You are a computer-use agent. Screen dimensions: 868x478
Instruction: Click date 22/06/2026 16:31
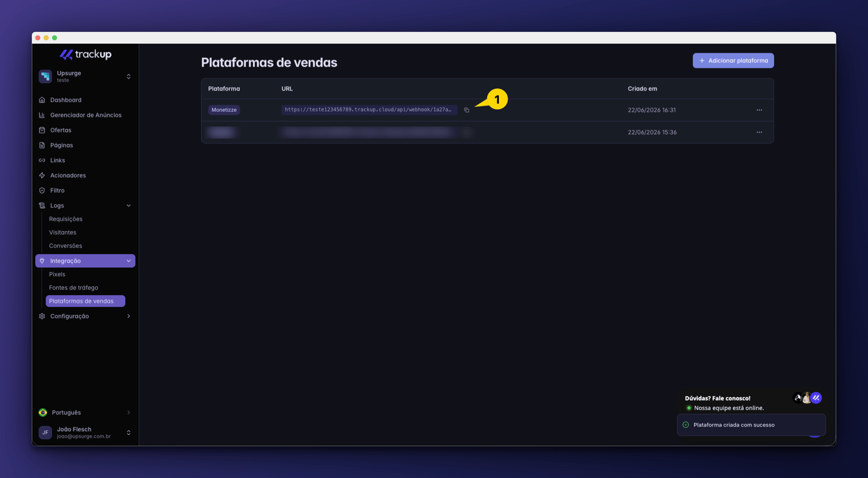(652, 110)
